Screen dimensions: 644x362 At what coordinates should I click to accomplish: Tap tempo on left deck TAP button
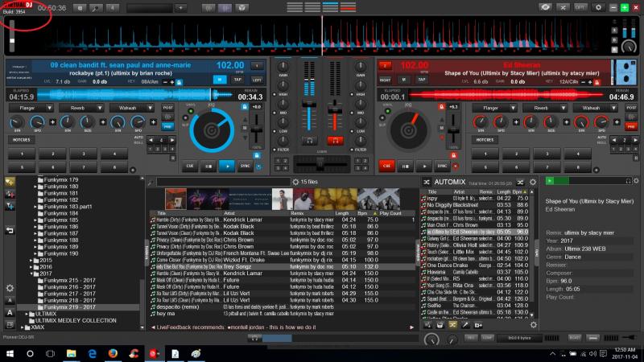click(x=237, y=80)
